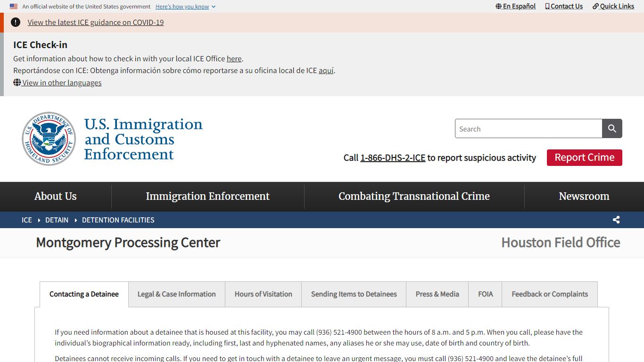Focus the Search input field

pos(528,129)
